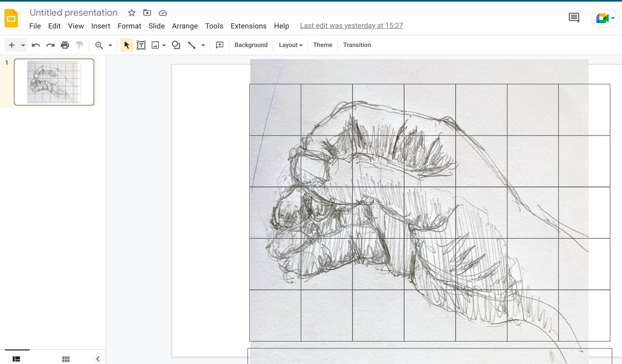Image resolution: width=622 pixels, height=364 pixels.
Task: Click the Background button
Action: point(251,45)
